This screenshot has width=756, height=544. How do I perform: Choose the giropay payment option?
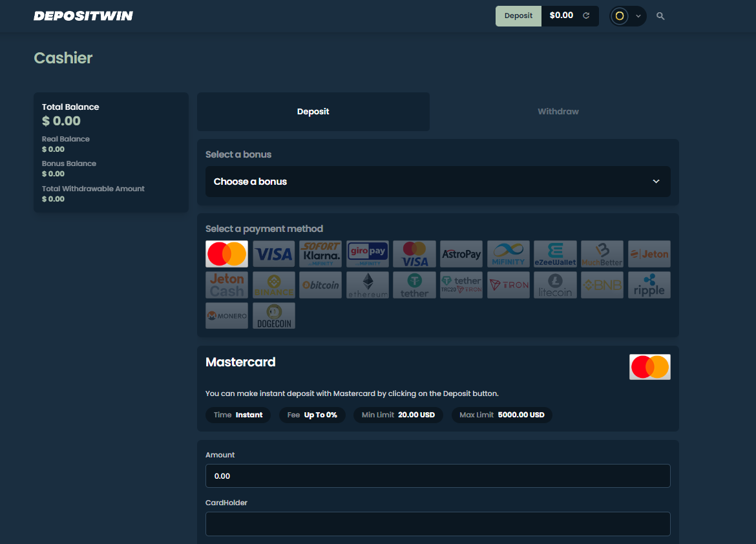point(368,254)
